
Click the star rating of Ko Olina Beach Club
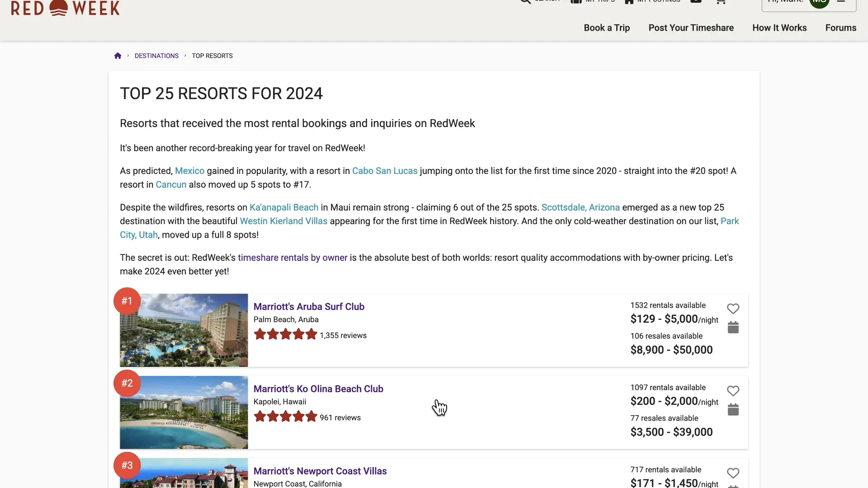pos(285,417)
